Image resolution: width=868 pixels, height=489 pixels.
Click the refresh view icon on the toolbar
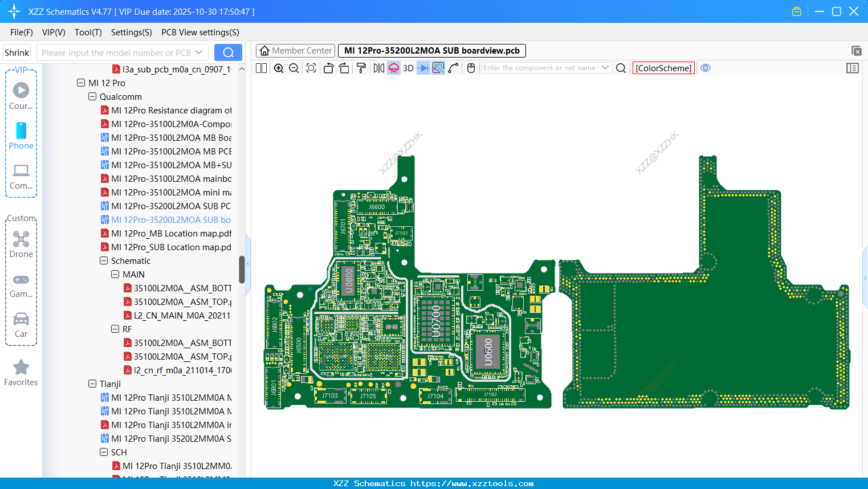(x=311, y=68)
